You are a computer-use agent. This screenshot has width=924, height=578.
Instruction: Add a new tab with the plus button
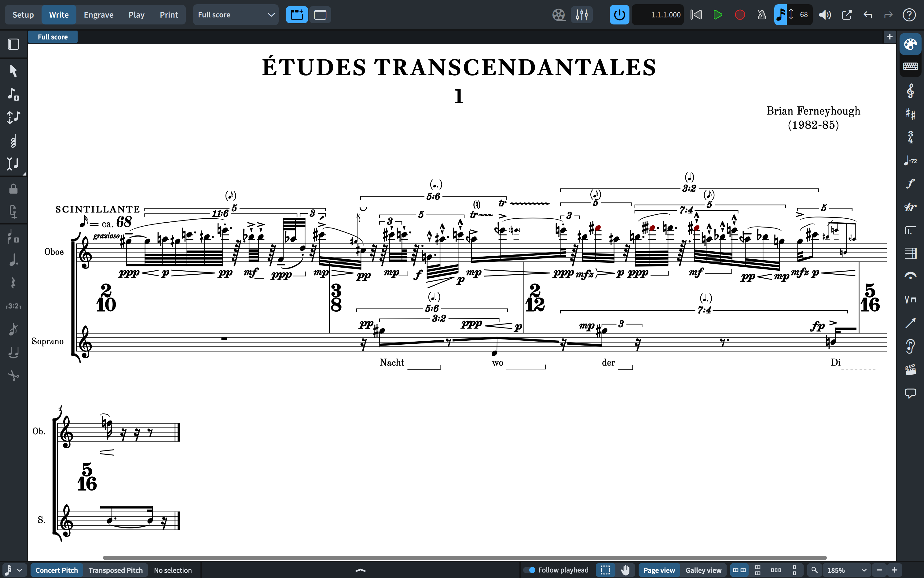click(890, 37)
